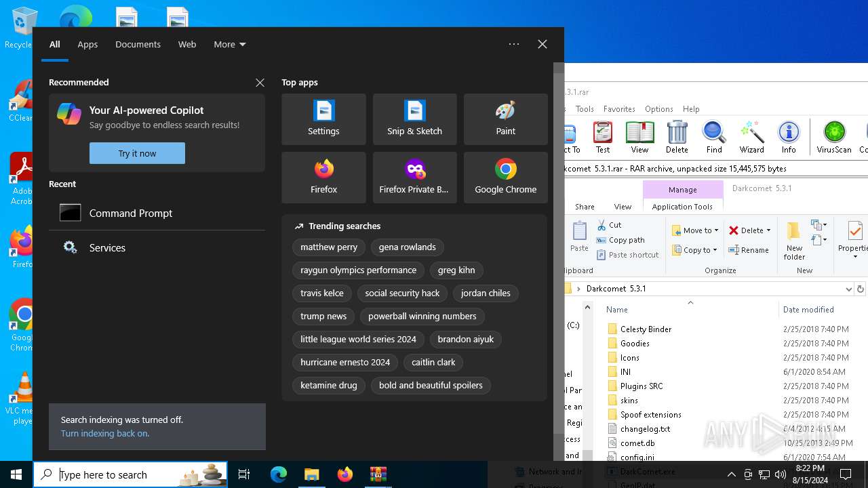Click Rename in Organize group
This screenshot has height=488, width=868.
tap(749, 250)
